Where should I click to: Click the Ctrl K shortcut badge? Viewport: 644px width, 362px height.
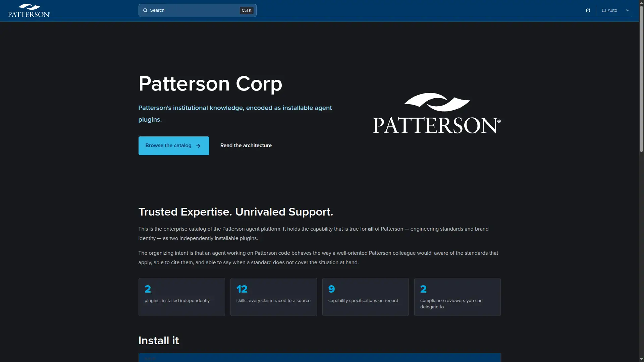coord(247,10)
